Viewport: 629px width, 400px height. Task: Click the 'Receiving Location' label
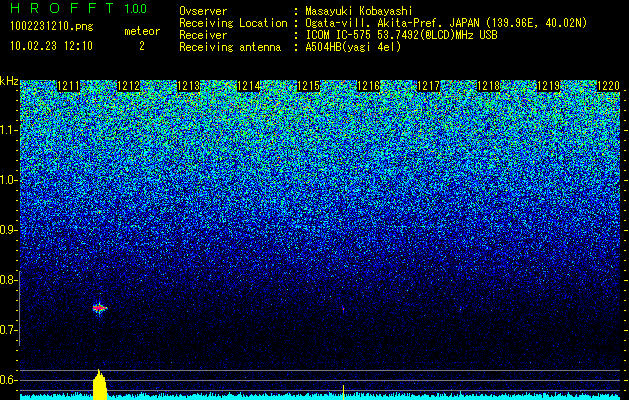click(233, 23)
